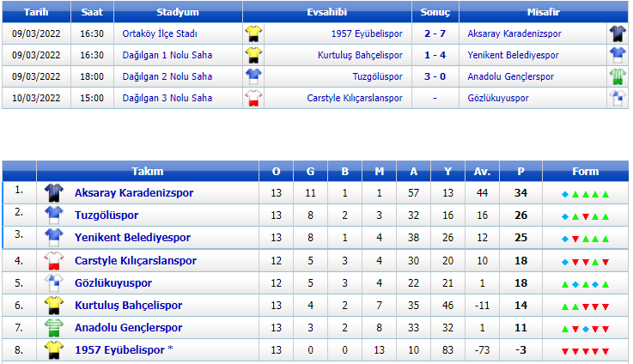Click Anadolu Gençlerspor green striped jersey in standings
The width and height of the screenshot is (633, 364).
click(54, 327)
